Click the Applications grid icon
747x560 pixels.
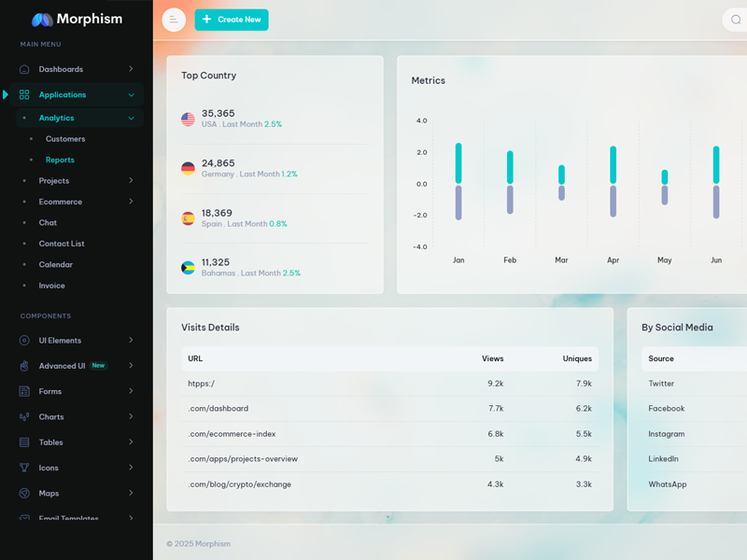tap(24, 94)
